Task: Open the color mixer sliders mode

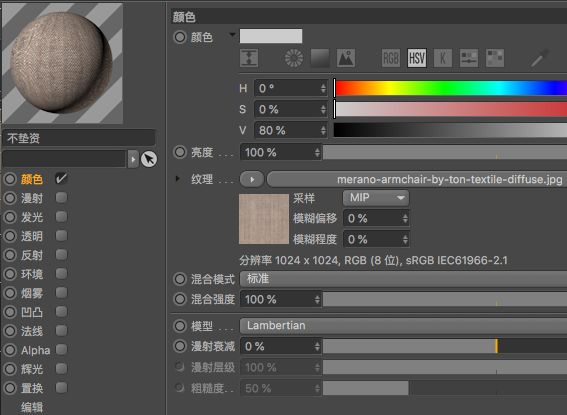Action: click(469, 58)
